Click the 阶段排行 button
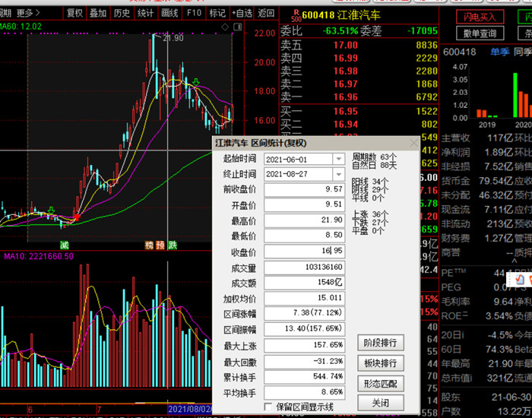Screen dimensions: 532x418 point(380,343)
